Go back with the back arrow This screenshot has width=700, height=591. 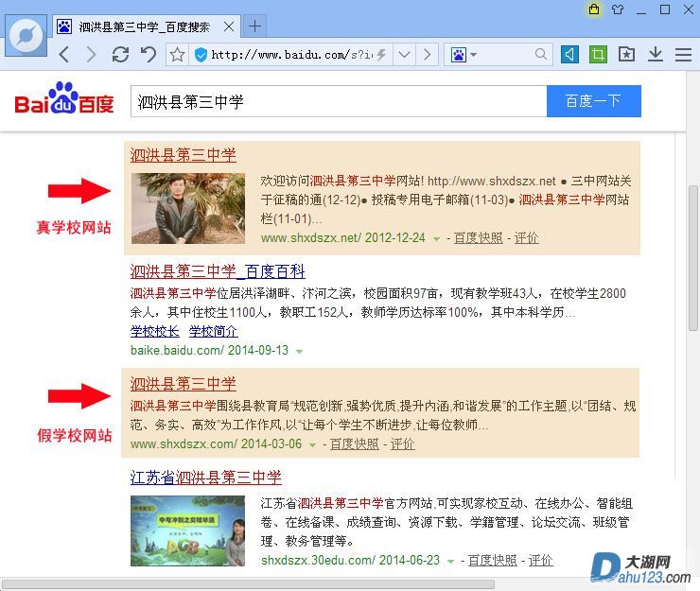(x=64, y=55)
